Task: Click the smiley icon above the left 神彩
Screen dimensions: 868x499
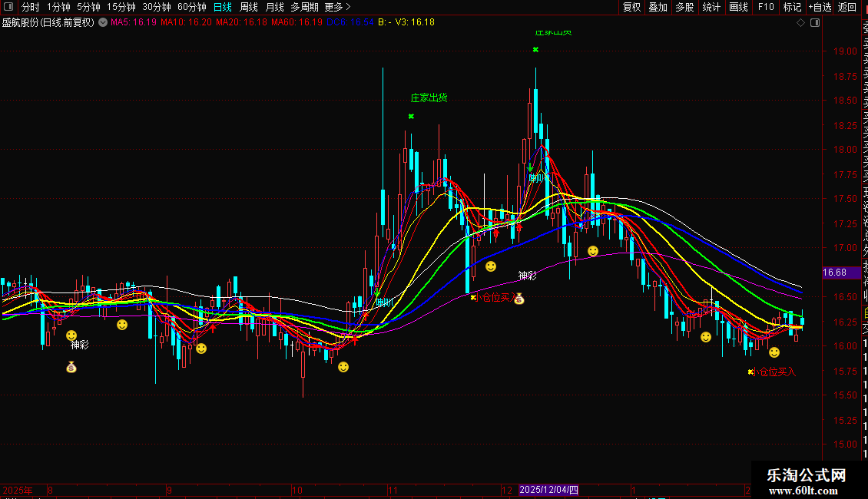Action: pos(71,335)
